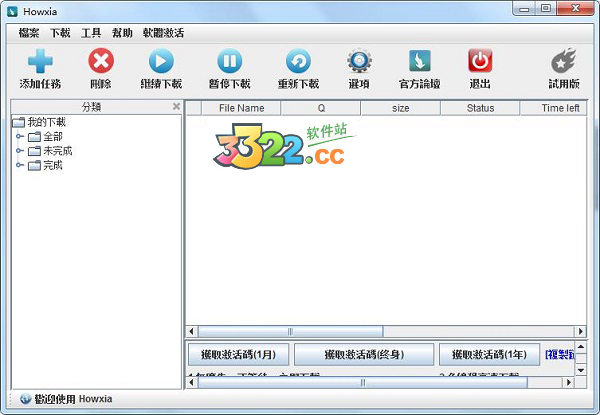Click right arrow of activation panel scrollbar
The width and height of the screenshot is (600, 415).
pos(569,382)
